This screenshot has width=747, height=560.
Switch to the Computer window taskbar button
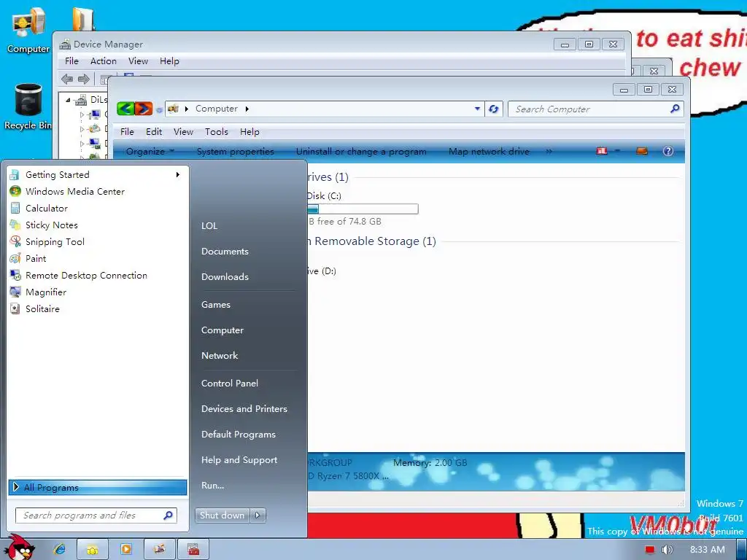tap(160, 550)
